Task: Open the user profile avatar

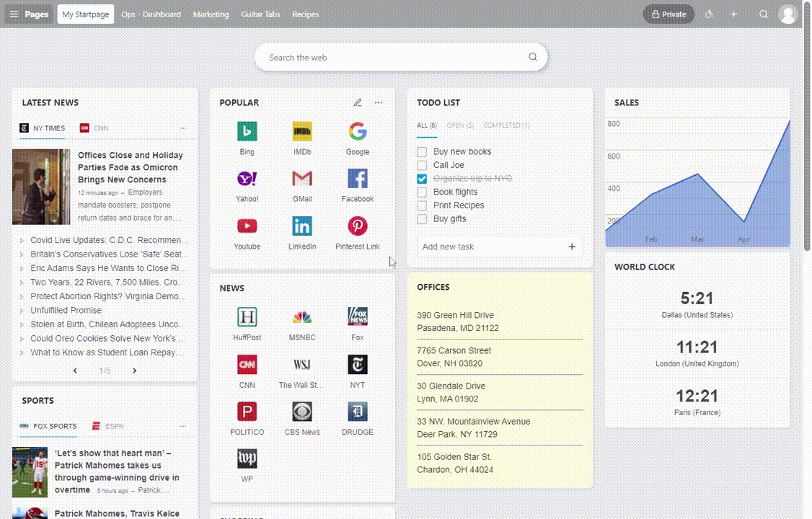Action: point(787,14)
